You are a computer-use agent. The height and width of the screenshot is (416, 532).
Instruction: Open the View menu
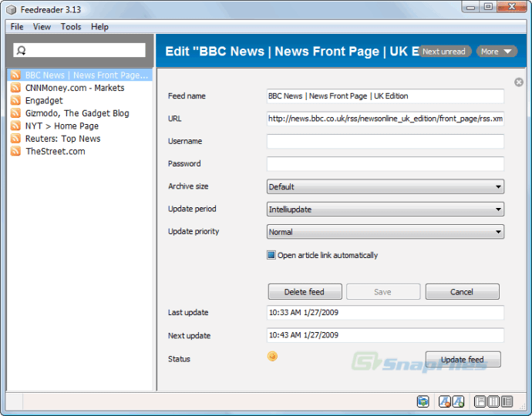[42, 27]
